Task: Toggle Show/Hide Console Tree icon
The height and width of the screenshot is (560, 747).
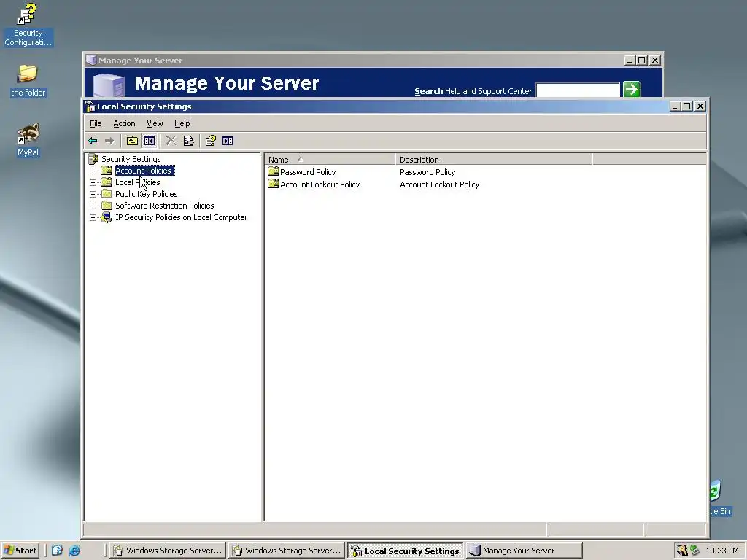Action: 150,141
